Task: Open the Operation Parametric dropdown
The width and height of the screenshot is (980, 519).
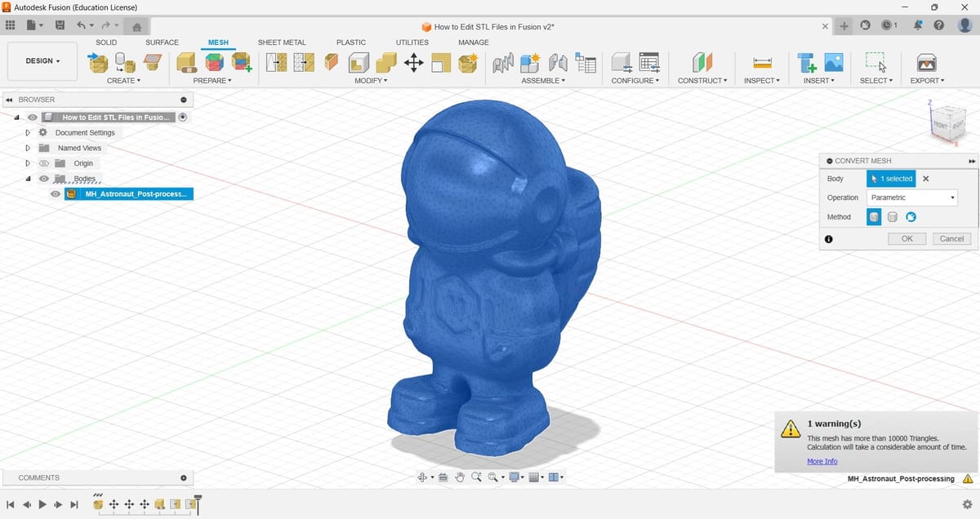Action: point(912,197)
